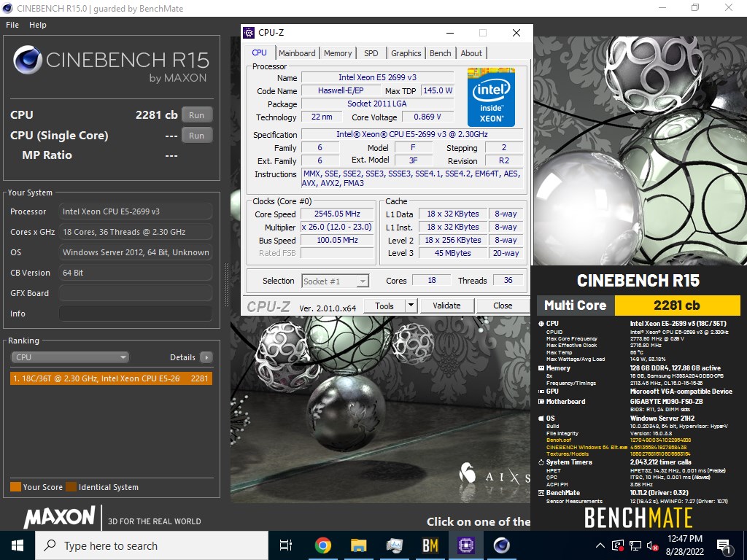Click the security warning tray icon
This screenshot has height=560, width=747.
(618, 545)
